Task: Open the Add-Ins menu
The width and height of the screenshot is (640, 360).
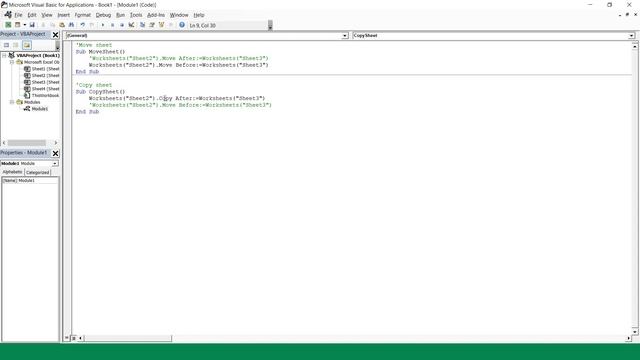Action: 156,15
